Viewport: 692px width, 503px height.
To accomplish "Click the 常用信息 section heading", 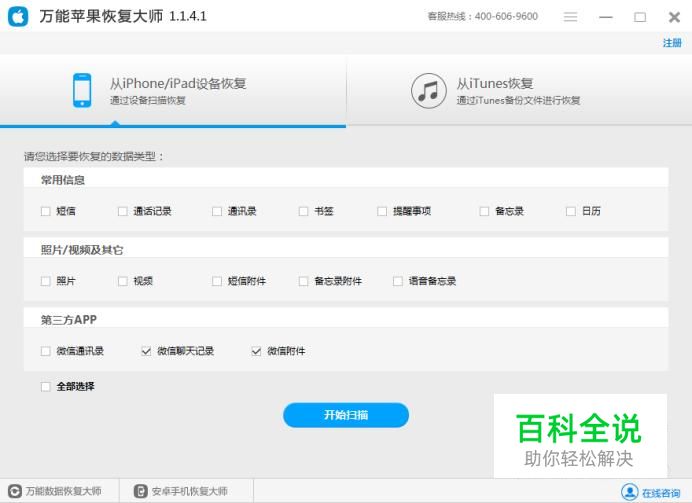I will (63, 180).
